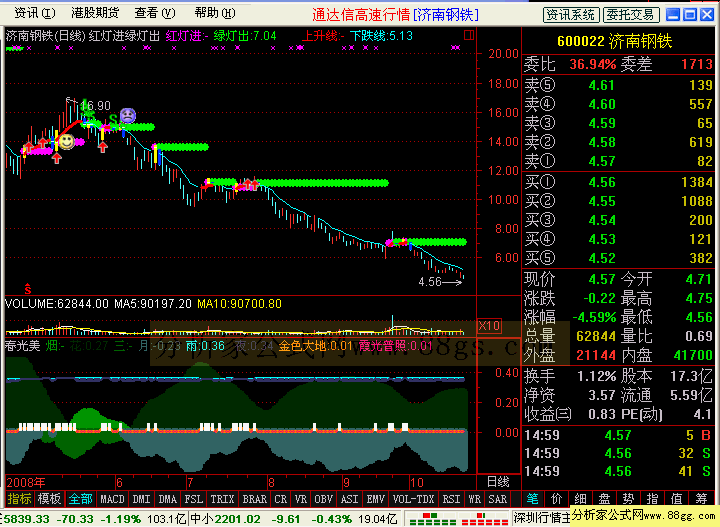
Task: Switch to the EMV indicator
Action: pyautogui.click(x=376, y=499)
